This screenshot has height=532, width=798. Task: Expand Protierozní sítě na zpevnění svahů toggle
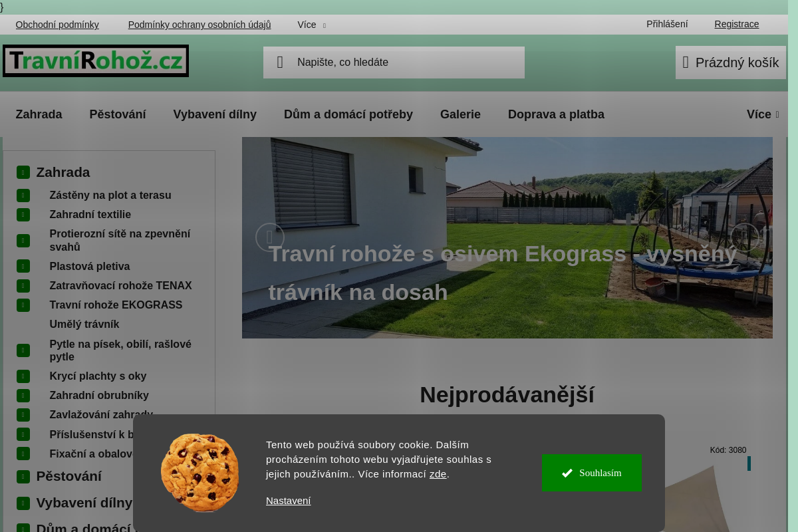click(x=23, y=240)
